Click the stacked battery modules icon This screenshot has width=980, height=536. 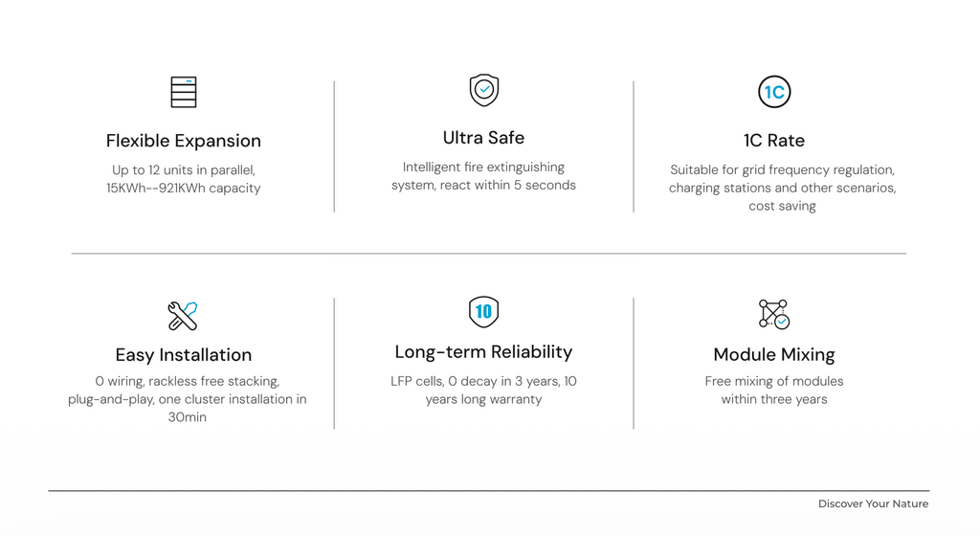tap(183, 92)
